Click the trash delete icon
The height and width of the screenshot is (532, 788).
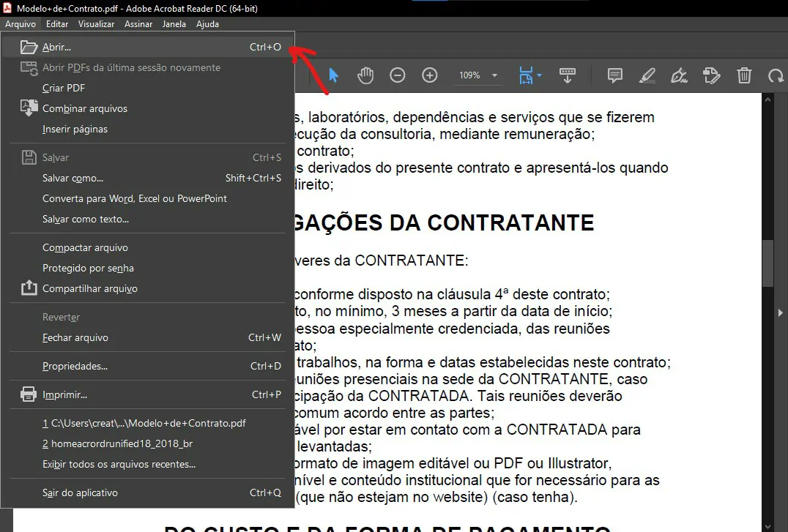coord(744,75)
